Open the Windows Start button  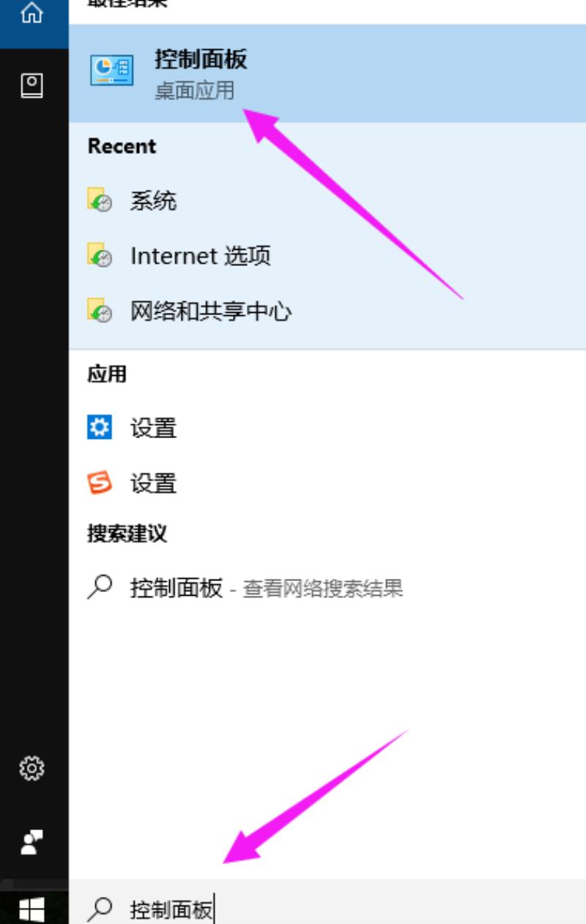click(31, 909)
